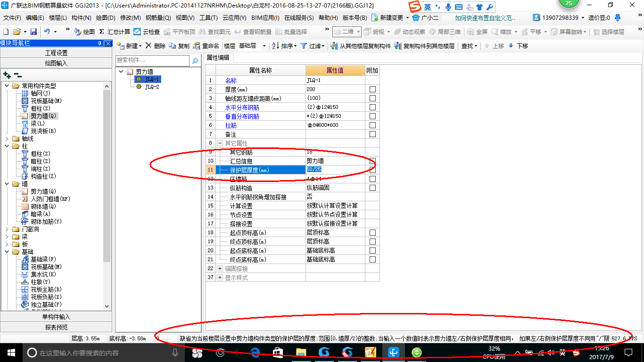Click expand-all plus icon in navigation panel
644x362 pixels.
(x=7, y=74)
